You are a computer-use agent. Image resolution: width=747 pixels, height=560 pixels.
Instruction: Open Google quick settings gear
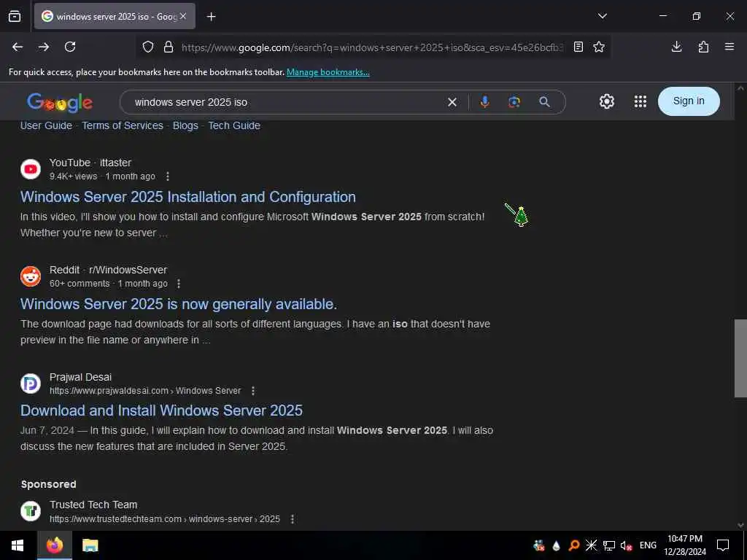click(x=606, y=101)
